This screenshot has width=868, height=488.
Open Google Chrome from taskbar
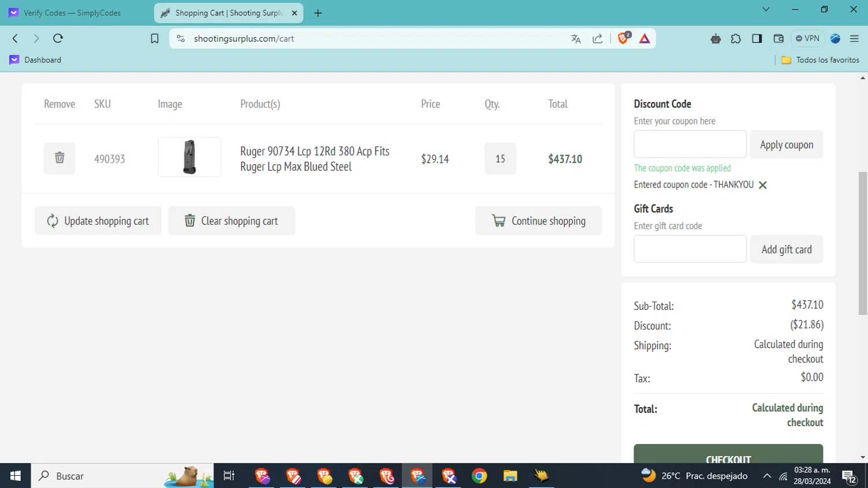pyautogui.click(x=479, y=476)
